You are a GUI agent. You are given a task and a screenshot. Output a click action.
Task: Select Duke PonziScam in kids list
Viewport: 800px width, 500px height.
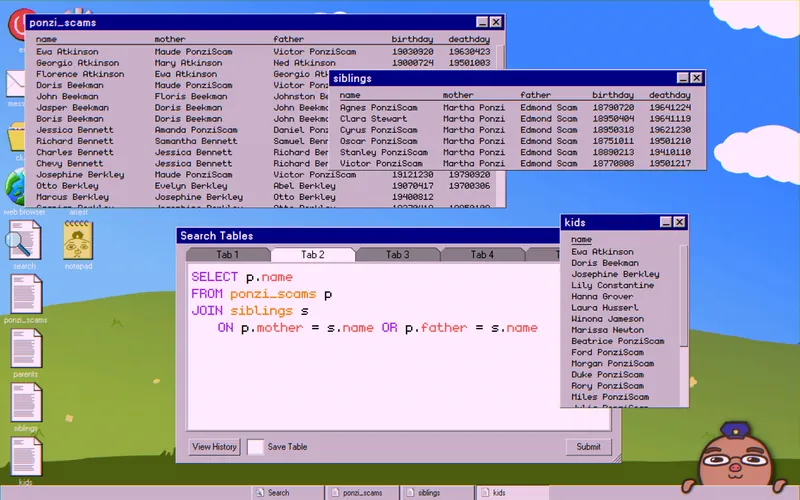pos(607,375)
